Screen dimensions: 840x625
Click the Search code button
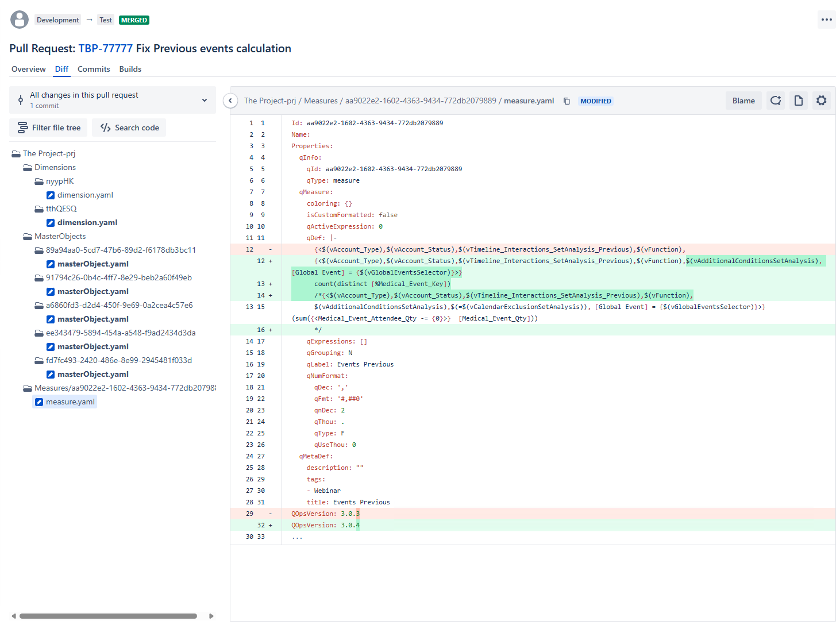click(x=129, y=128)
